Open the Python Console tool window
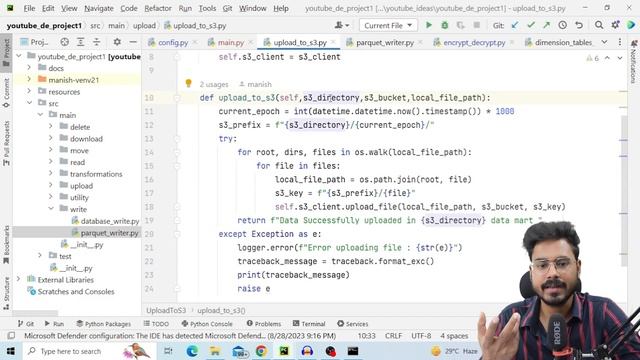This screenshot has height=360, width=640. [x=207, y=324]
